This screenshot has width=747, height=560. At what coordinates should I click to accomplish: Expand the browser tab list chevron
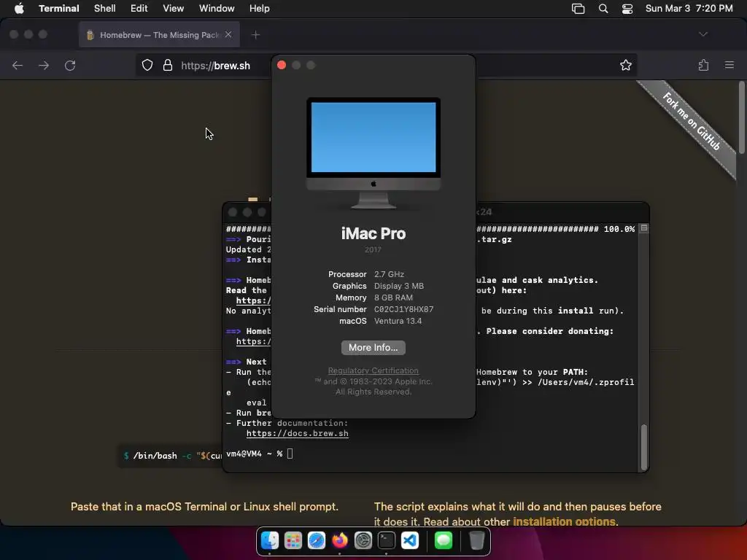click(703, 34)
